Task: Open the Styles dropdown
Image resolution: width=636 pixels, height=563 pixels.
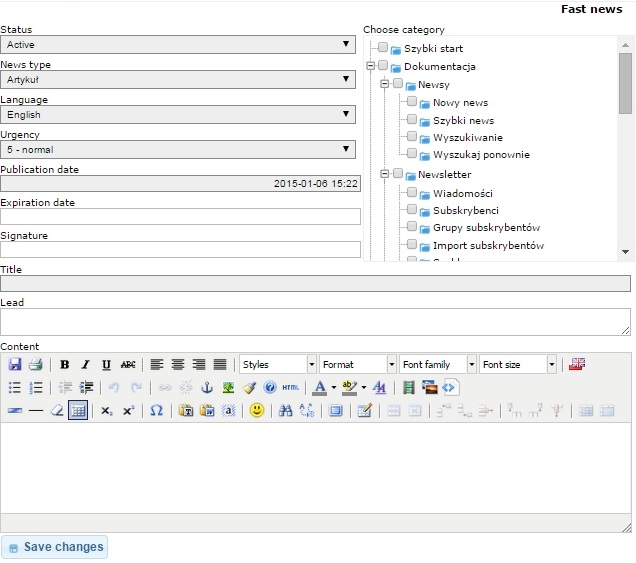Action: click(x=278, y=364)
